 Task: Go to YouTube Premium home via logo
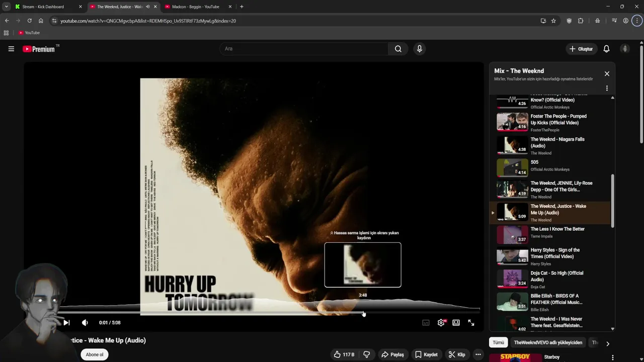[39, 49]
